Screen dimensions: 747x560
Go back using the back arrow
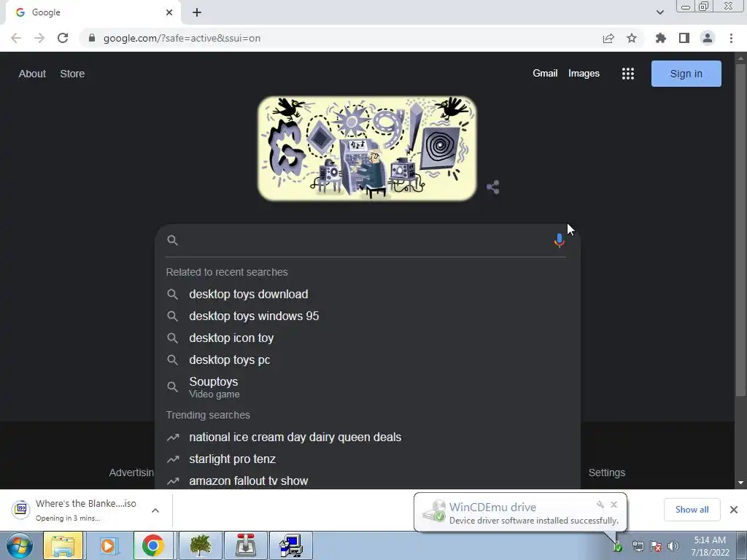click(x=16, y=38)
